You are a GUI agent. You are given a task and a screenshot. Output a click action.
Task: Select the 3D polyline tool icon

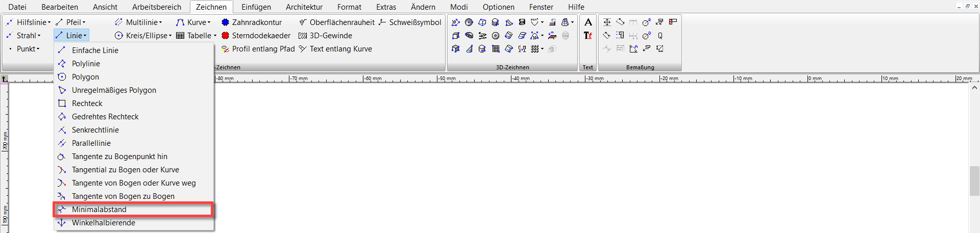tap(456, 22)
